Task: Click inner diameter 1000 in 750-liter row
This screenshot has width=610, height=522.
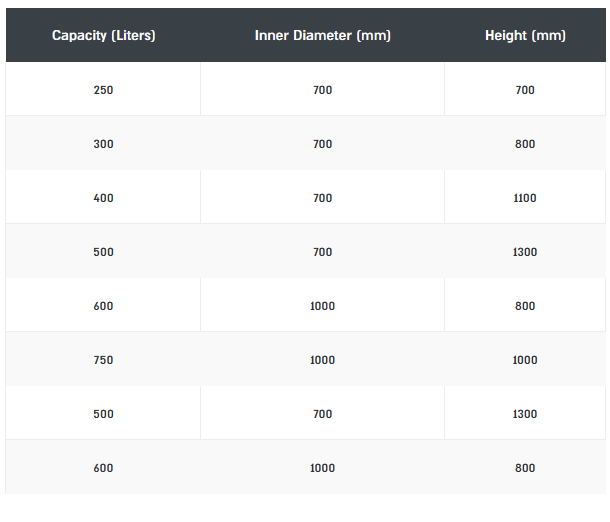Action: click(322, 360)
